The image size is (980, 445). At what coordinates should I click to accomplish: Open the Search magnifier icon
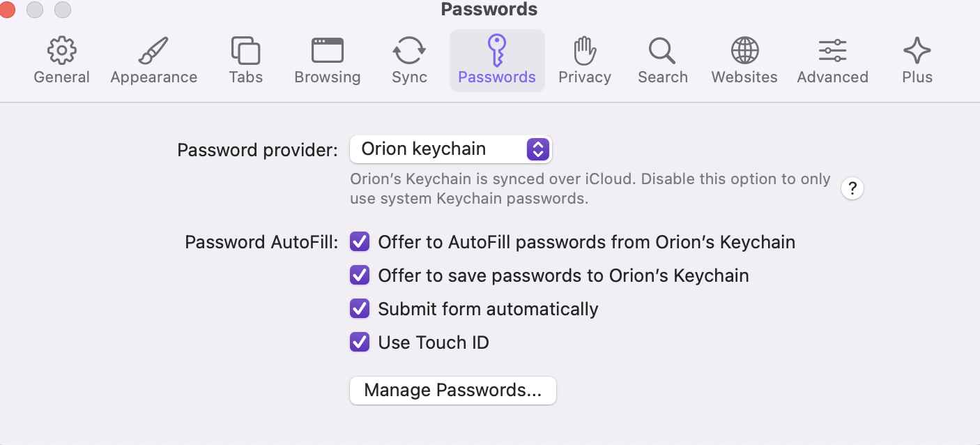pyautogui.click(x=662, y=51)
